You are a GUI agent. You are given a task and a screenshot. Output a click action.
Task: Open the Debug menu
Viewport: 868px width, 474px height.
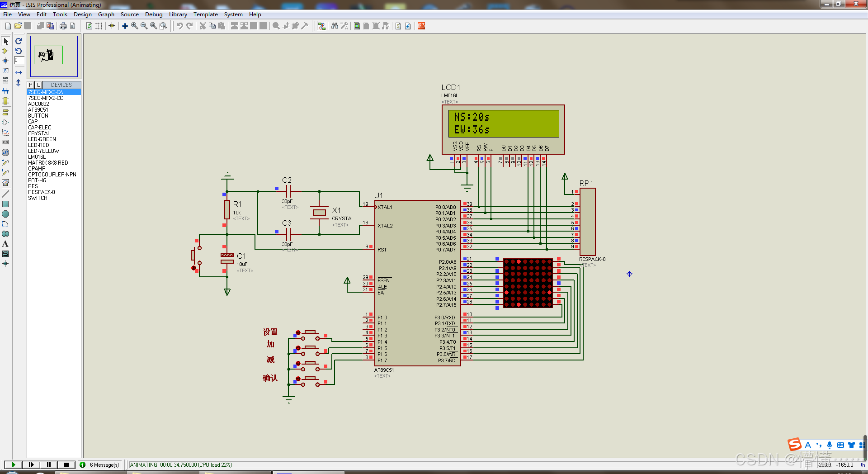point(154,14)
